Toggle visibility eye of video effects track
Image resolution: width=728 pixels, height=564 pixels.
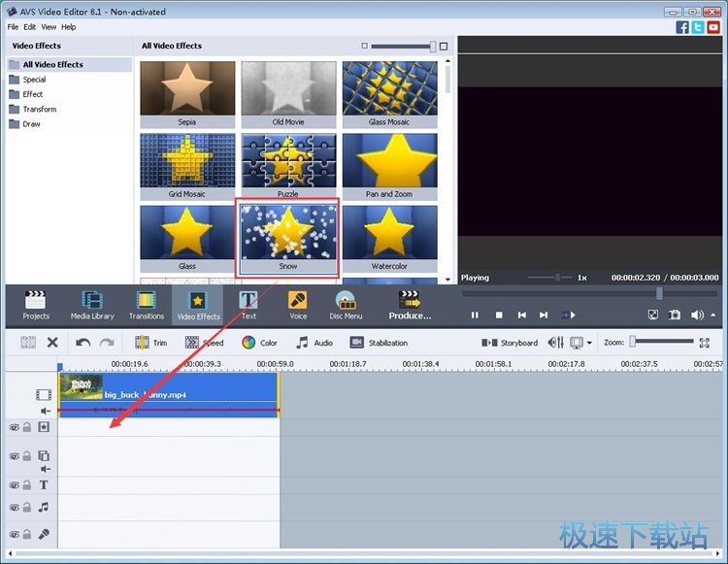(14, 427)
